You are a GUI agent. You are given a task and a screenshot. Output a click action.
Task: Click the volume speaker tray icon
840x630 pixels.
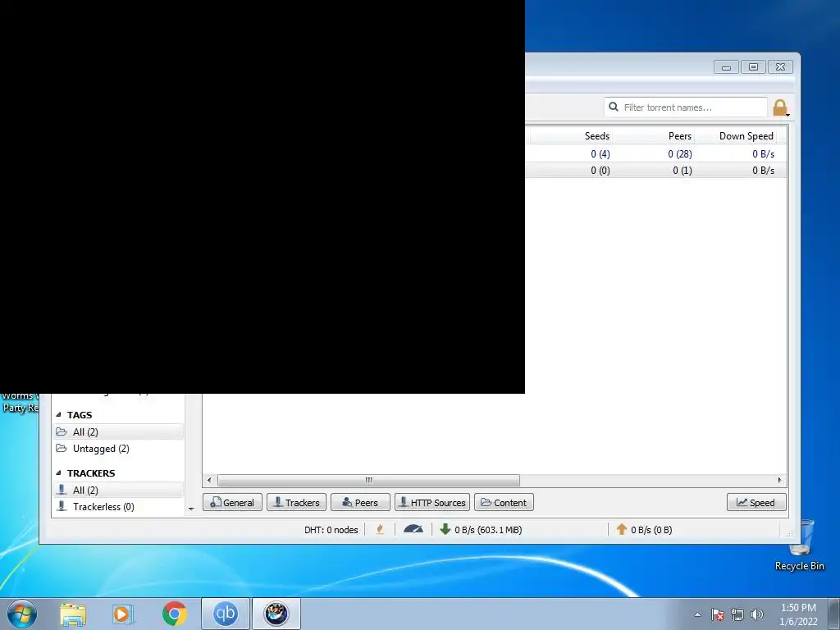coord(757,614)
